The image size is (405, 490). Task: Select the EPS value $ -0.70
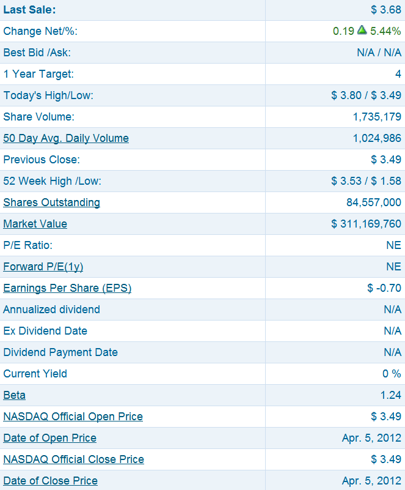(x=384, y=288)
